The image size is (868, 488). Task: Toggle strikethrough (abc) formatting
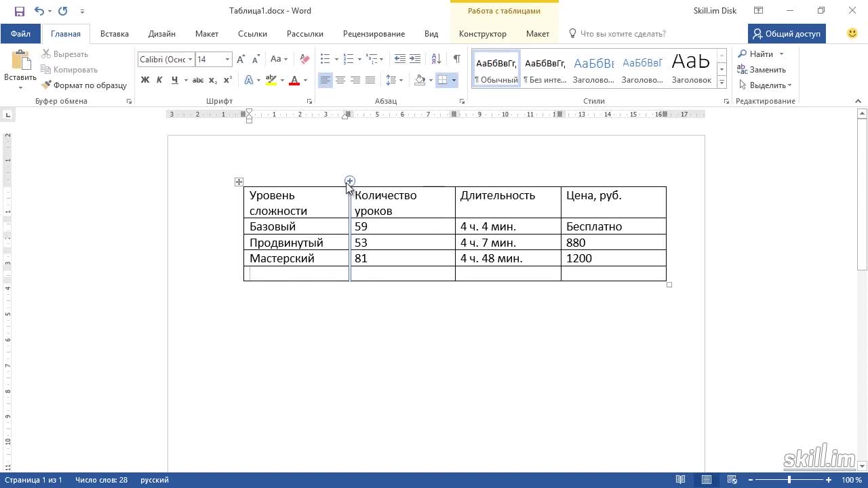(198, 80)
